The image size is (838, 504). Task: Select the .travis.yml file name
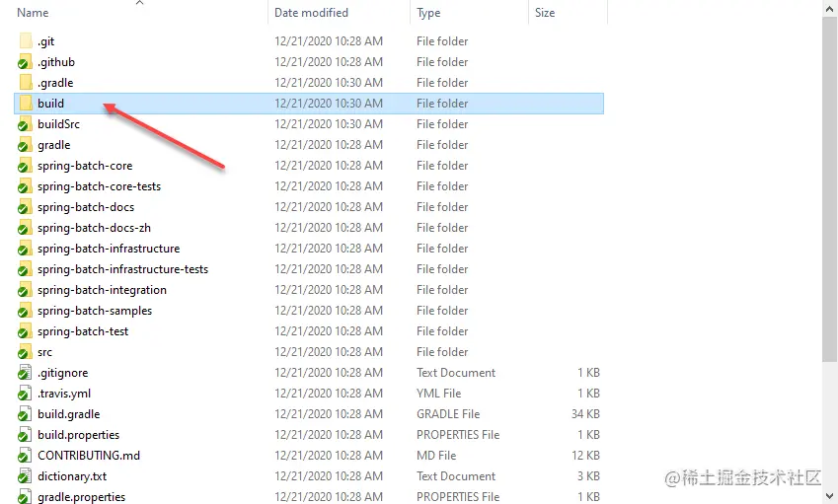pos(64,394)
